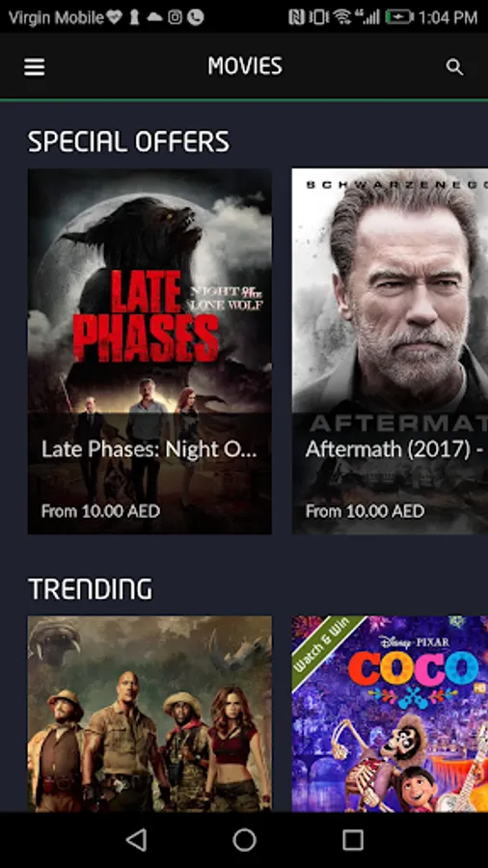
Task: Tap the Wi-Fi signal icon in status bar
Action: 342,17
